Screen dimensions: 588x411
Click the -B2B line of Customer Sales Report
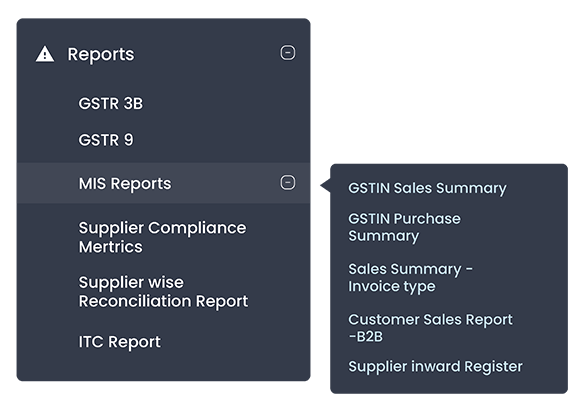[366, 337]
